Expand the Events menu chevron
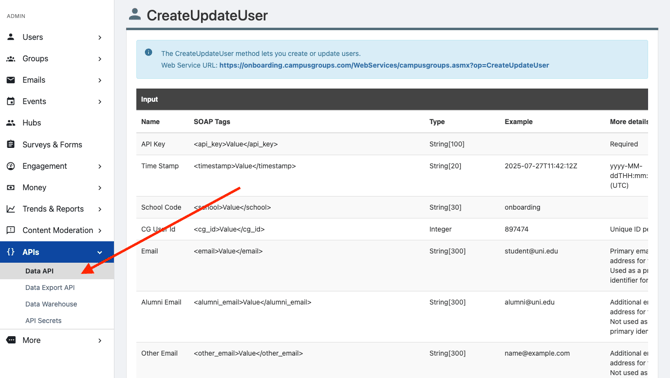This screenshot has height=378, width=670. pyautogui.click(x=100, y=102)
